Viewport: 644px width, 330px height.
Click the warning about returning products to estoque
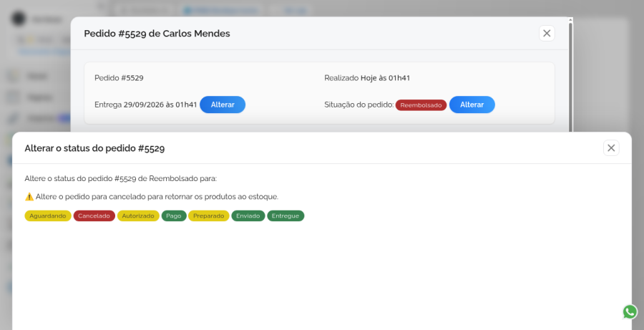coord(152,197)
